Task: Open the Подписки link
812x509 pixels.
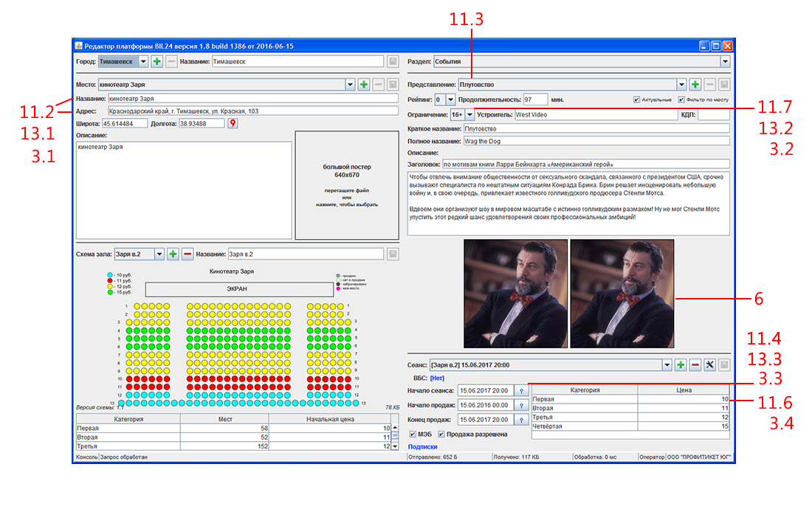Action: 422,446
